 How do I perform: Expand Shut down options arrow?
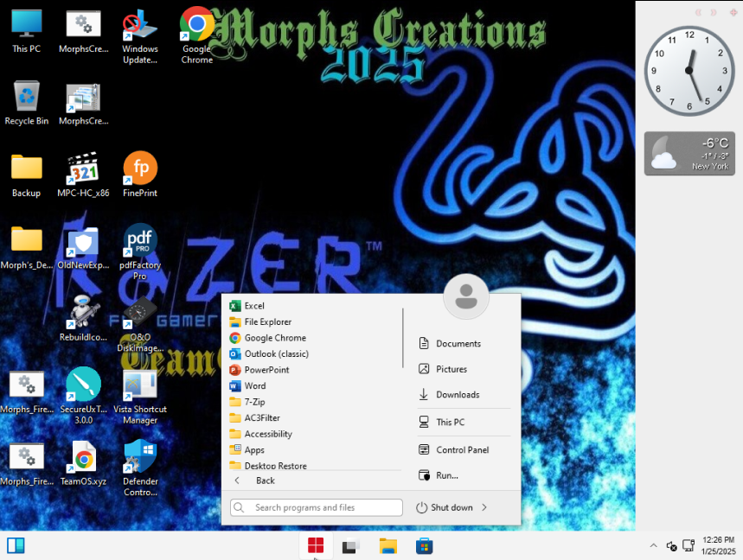(484, 507)
